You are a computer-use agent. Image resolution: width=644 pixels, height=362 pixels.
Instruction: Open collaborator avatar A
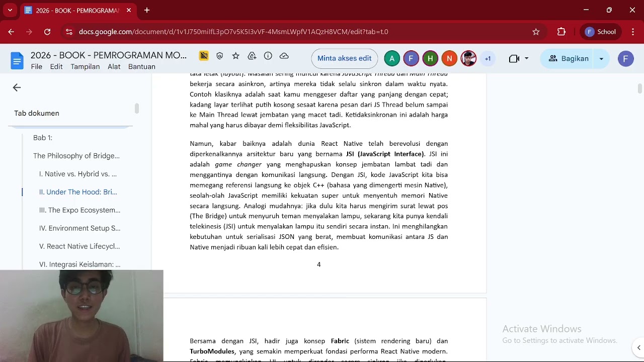pyautogui.click(x=392, y=59)
